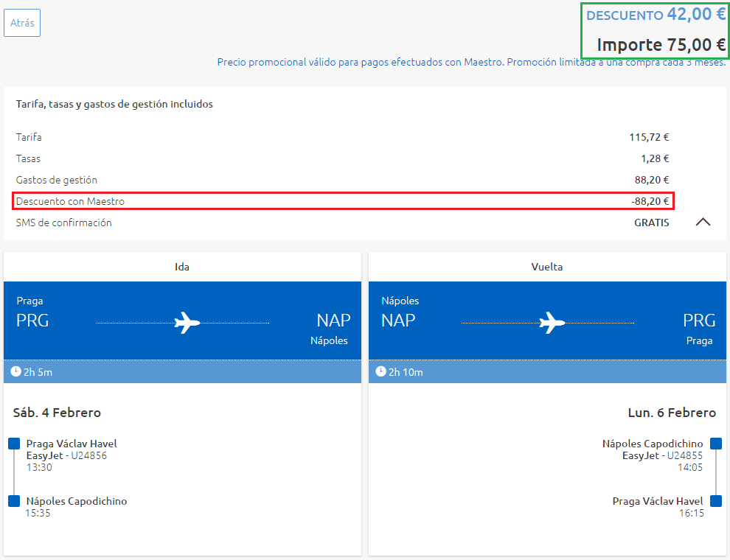Click the PRG destination code in Vuelta

click(x=699, y=321)
